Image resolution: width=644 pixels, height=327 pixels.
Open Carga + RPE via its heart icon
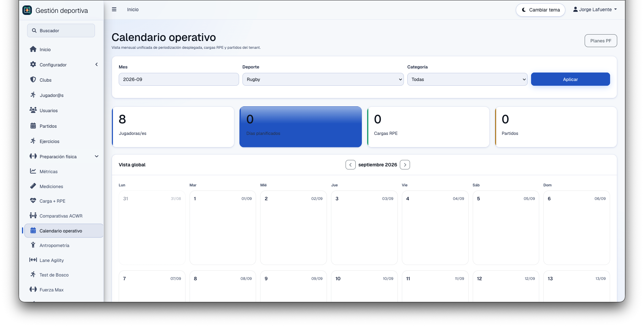pos(33,201)
